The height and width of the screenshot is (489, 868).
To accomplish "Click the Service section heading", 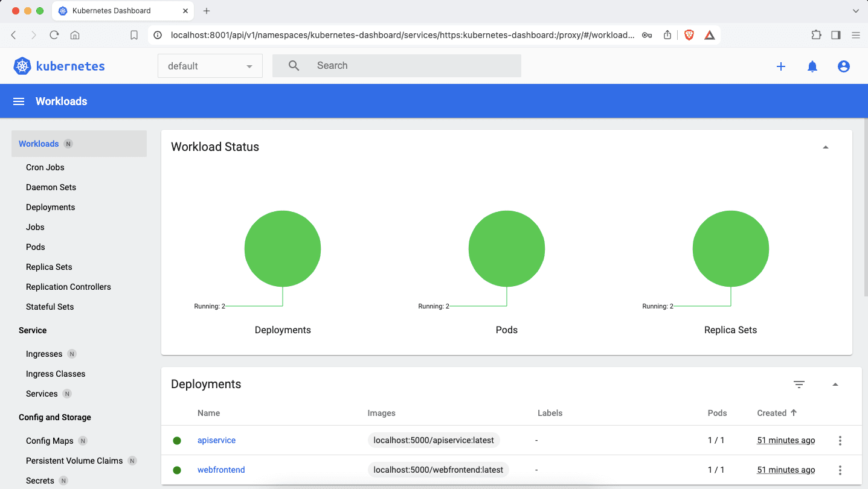I will click(33, 330).
